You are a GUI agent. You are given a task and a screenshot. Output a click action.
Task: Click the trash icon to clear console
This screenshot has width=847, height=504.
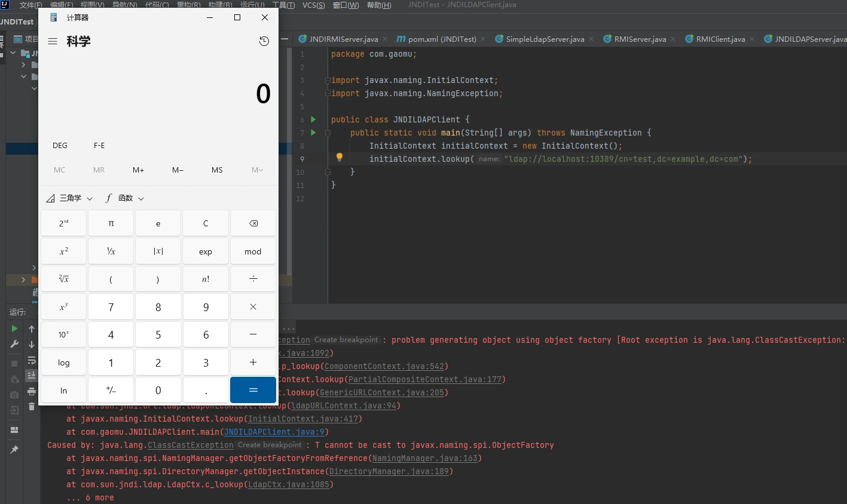[32, 407]
